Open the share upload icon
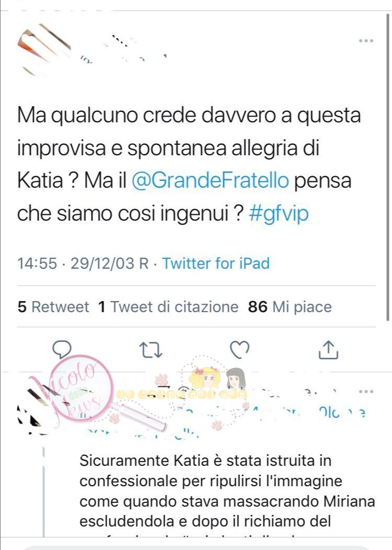 tap(328, 350)
